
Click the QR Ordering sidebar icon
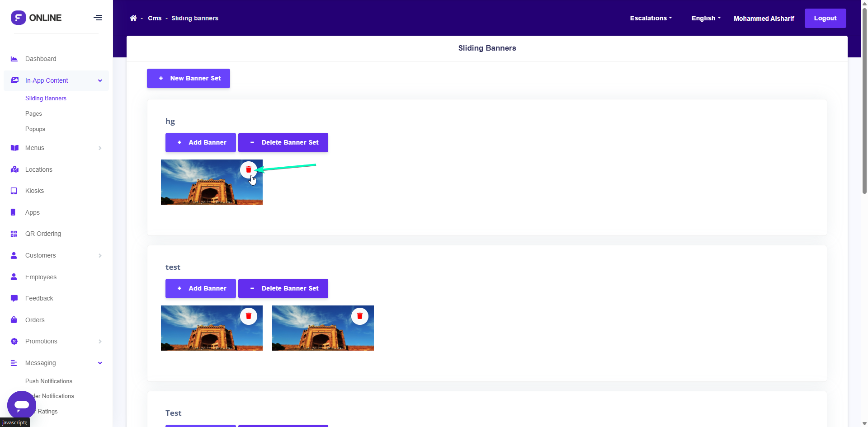click(x=14, y=234)
